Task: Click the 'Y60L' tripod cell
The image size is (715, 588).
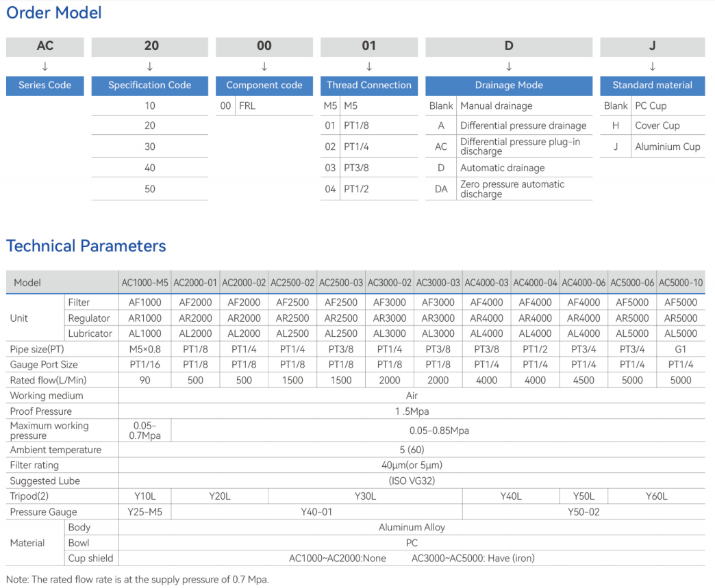Action: coord(656,496)
